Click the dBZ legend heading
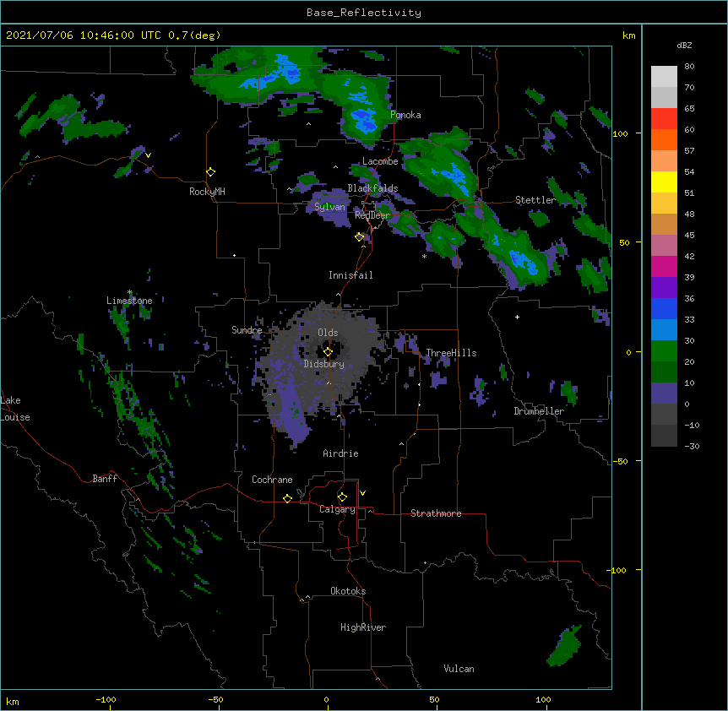This screenshot has height=711, width=728. 684,45
